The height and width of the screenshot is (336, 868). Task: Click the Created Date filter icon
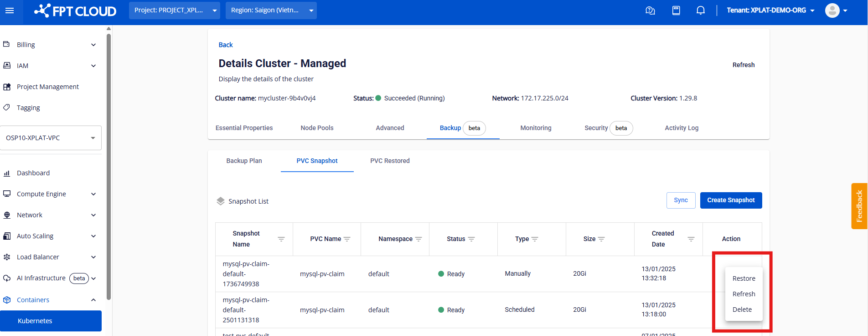click(691, 239)
